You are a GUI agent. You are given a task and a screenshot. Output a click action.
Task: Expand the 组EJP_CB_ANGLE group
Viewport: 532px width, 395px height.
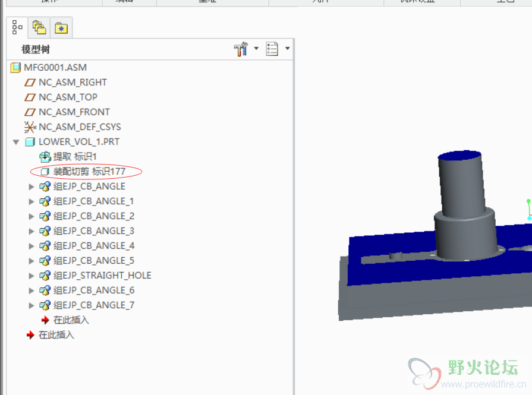(x=32, y=187)
